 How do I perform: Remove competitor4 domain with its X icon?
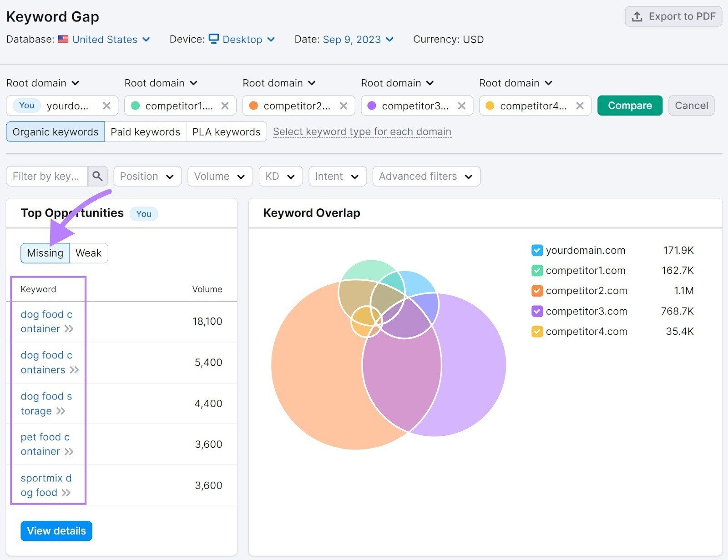580,106
